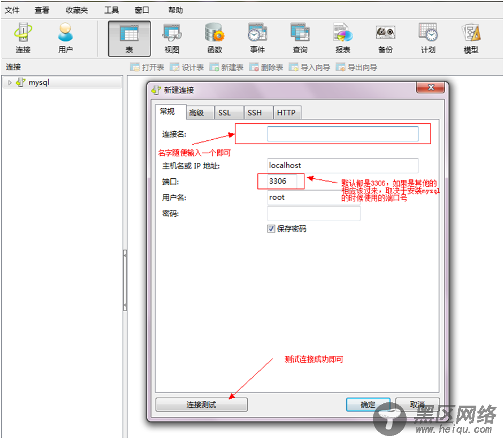Image resolution: width=504 pixels, height=439 pixels.
Task: Open the 模型 (Model) icon
Action: pyautogui.click(x=471, y=38)
